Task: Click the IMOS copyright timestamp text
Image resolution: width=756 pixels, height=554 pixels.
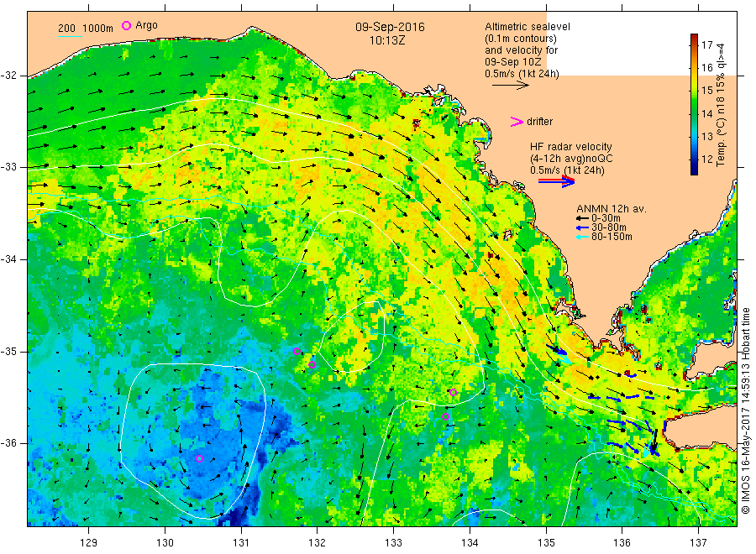Action: 746,410
